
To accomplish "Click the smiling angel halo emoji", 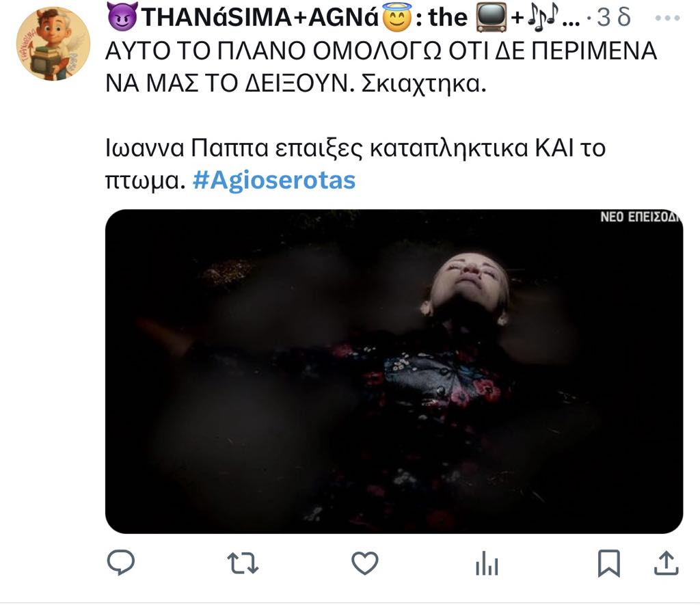I will pos(397,18).
